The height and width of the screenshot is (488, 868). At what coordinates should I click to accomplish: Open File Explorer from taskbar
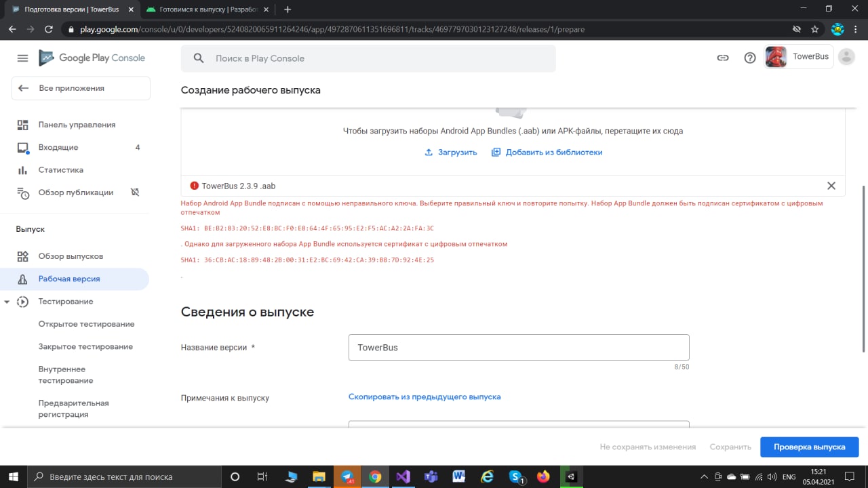[x=319, y=476]
